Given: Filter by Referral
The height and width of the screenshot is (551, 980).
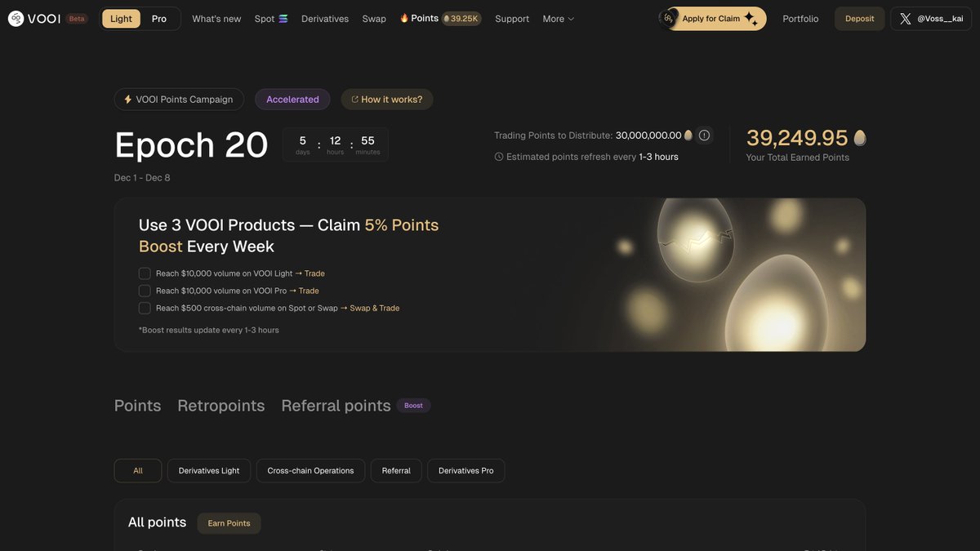Looking at the screenshot, I should click(396, 471).
